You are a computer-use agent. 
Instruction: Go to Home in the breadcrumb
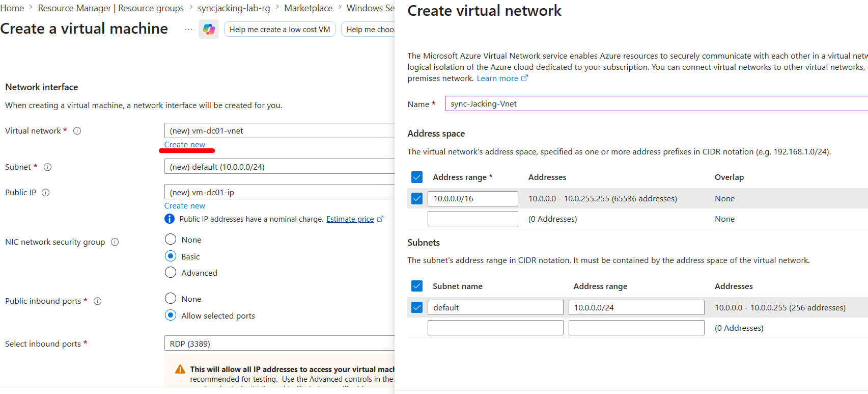[12, 8]
